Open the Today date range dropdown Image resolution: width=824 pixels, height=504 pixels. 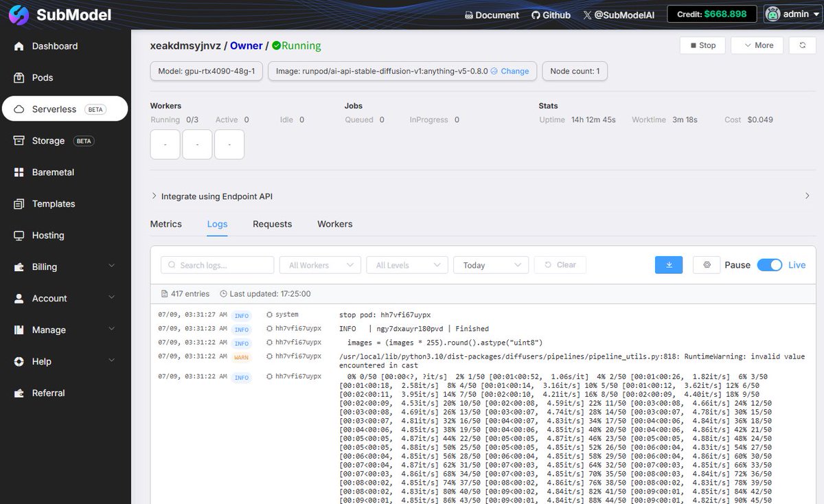coord(490,265)
